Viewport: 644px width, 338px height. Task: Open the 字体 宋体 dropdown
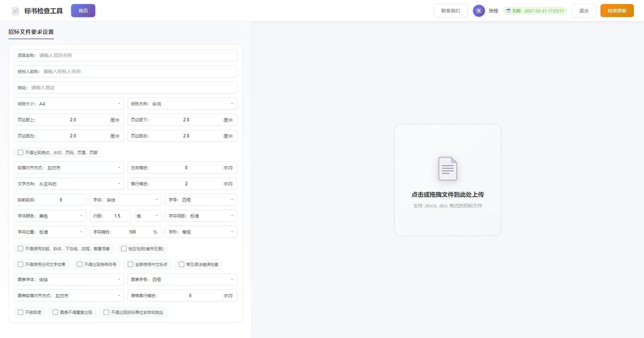click(125, 200)
